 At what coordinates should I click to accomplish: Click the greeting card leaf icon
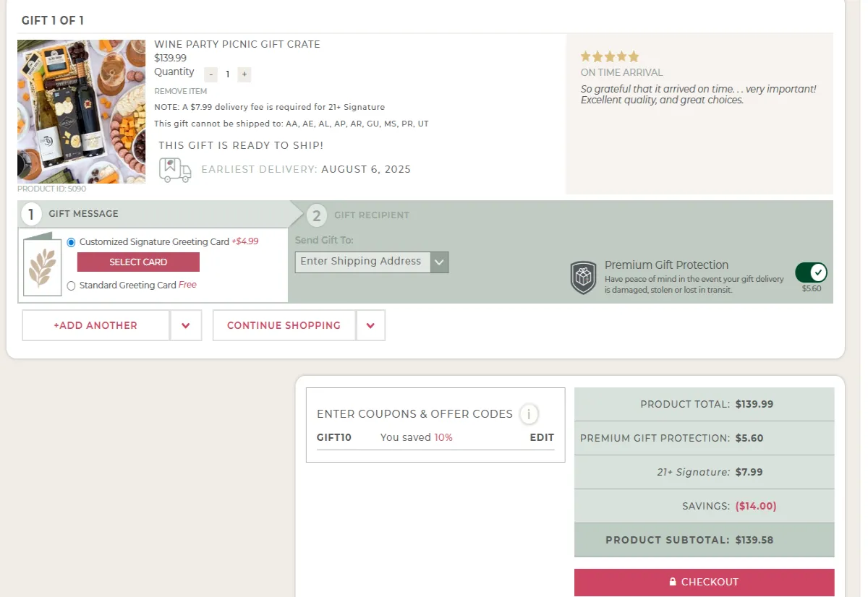pos(43,265)
